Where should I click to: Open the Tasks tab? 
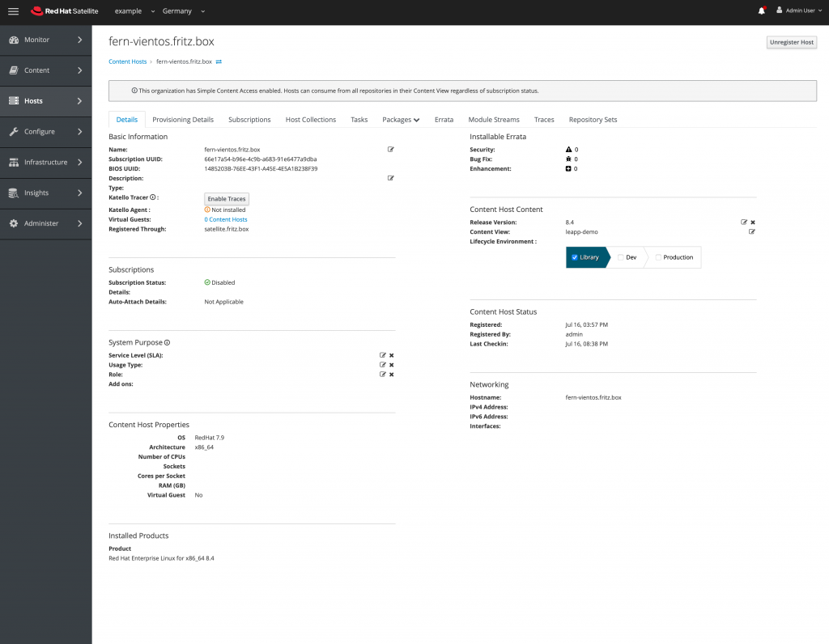coord(359,120)
